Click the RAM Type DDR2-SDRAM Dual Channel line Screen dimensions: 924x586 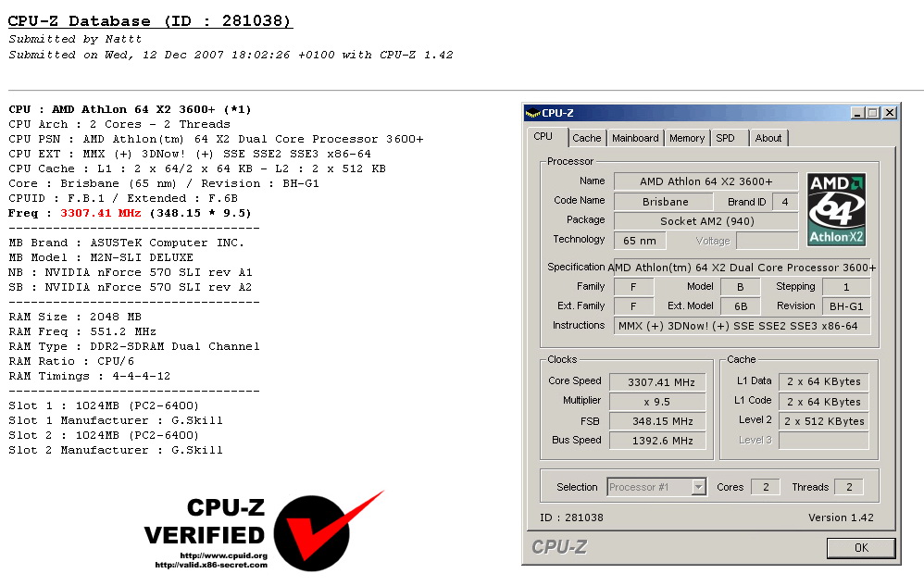click(133, 346)
